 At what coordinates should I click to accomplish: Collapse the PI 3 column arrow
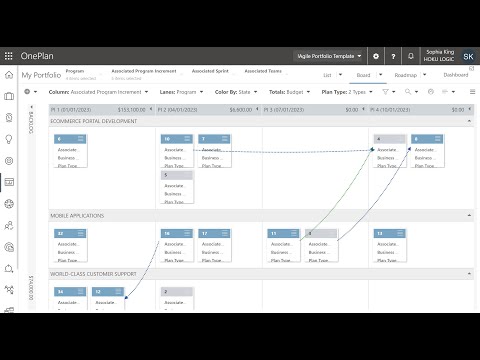click(363, 109)
